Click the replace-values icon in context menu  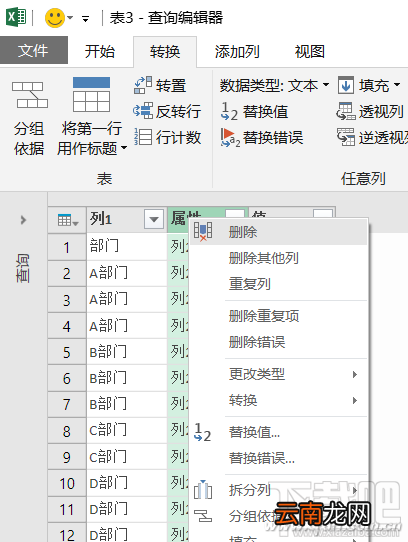pyautogui.click(x=202, y=432)
